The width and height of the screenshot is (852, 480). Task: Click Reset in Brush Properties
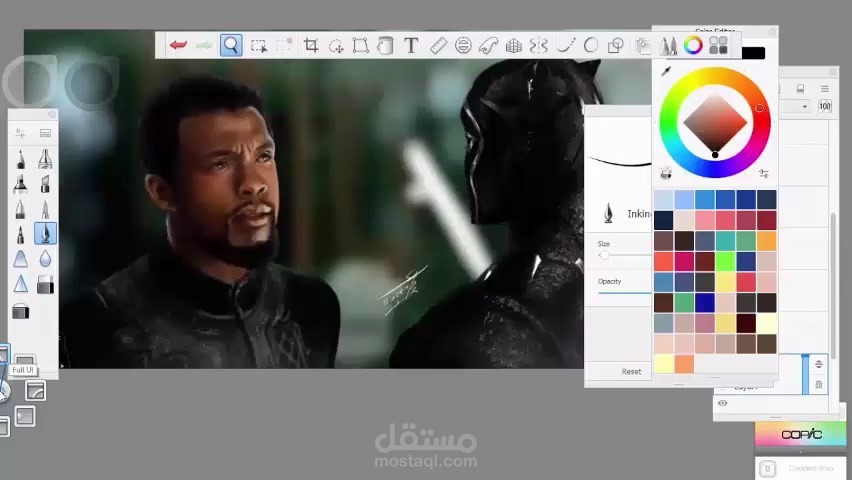pos(631,372)
